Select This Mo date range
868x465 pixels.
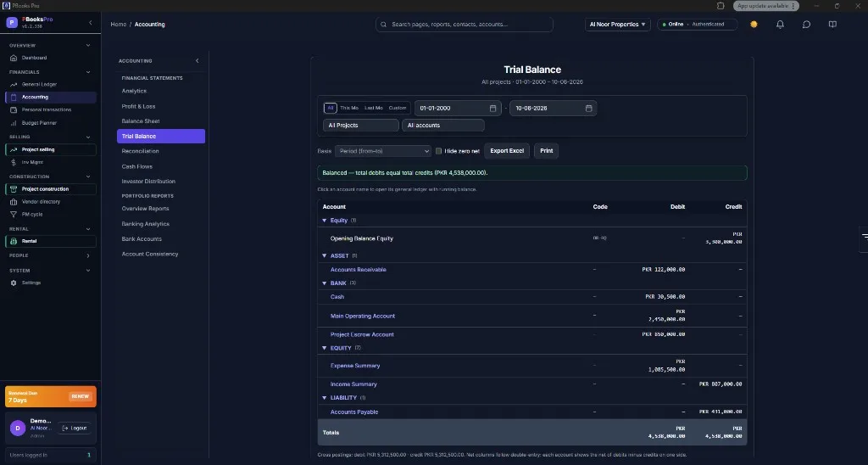348,108
